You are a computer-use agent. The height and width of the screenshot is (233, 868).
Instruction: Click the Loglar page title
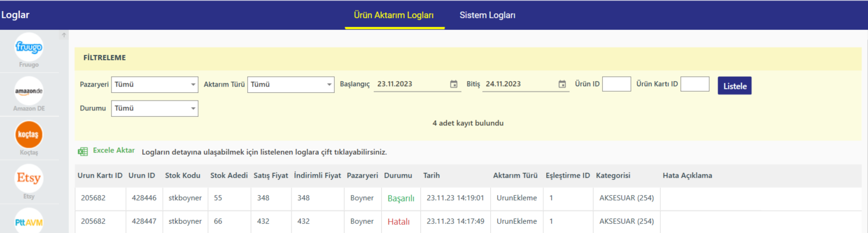point(15,15)
